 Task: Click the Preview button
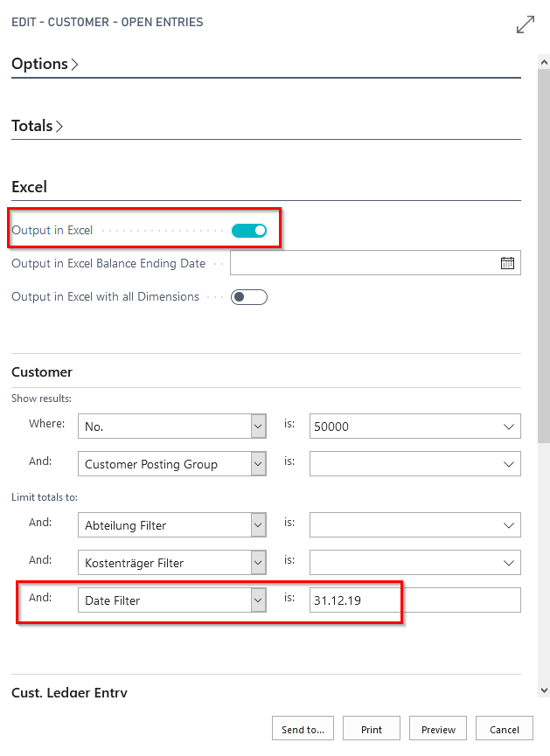(x=437, y=728)
